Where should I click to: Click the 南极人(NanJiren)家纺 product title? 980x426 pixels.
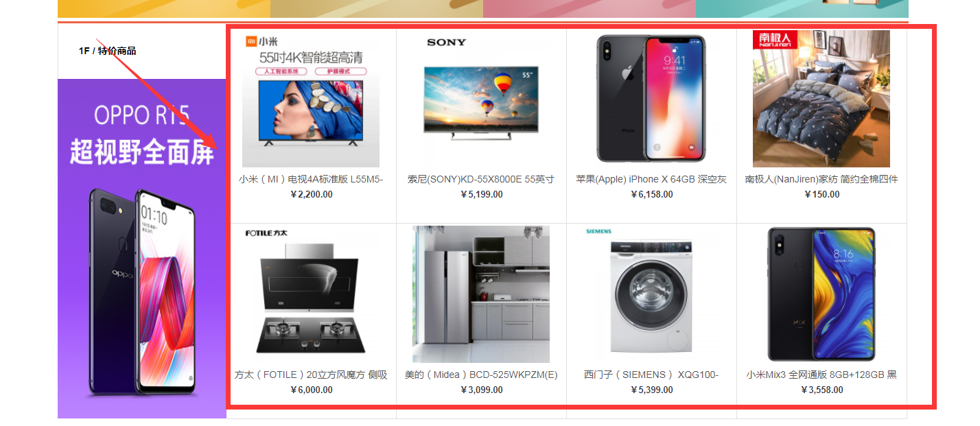pyautogui.click(x=821, y=179)
